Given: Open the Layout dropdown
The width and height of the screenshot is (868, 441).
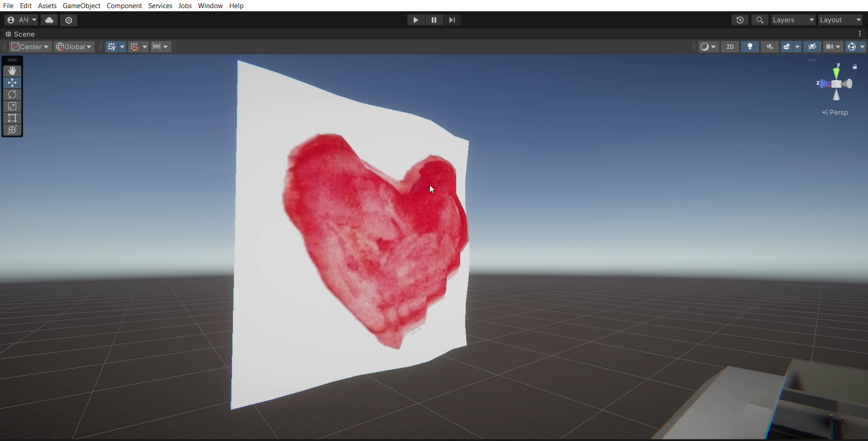Looking at the screenshot, I should 840,20.
